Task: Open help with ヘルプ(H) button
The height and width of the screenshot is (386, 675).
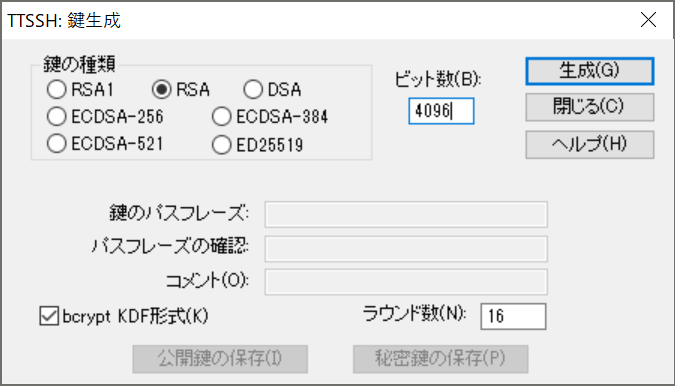Action: [589, 145]
